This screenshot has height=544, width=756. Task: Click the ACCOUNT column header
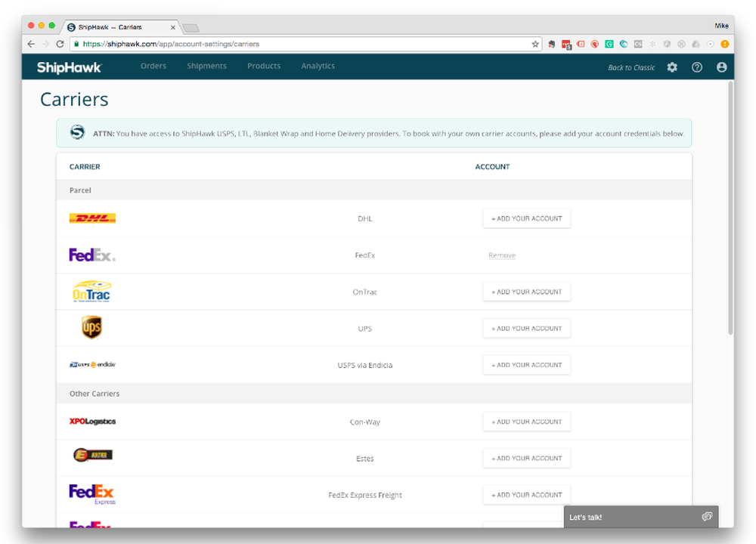(x=492, y=167)
